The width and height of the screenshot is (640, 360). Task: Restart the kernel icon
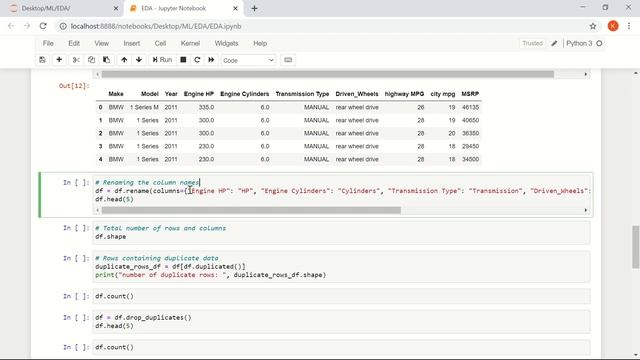click(197, 60)
